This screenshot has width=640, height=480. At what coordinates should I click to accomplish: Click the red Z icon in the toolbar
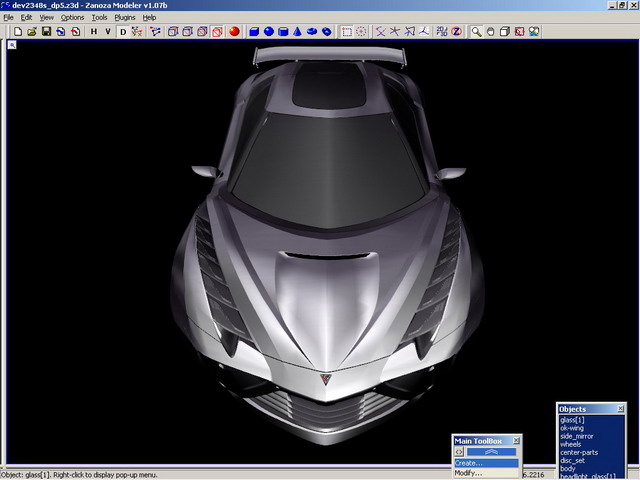[455, 32]
